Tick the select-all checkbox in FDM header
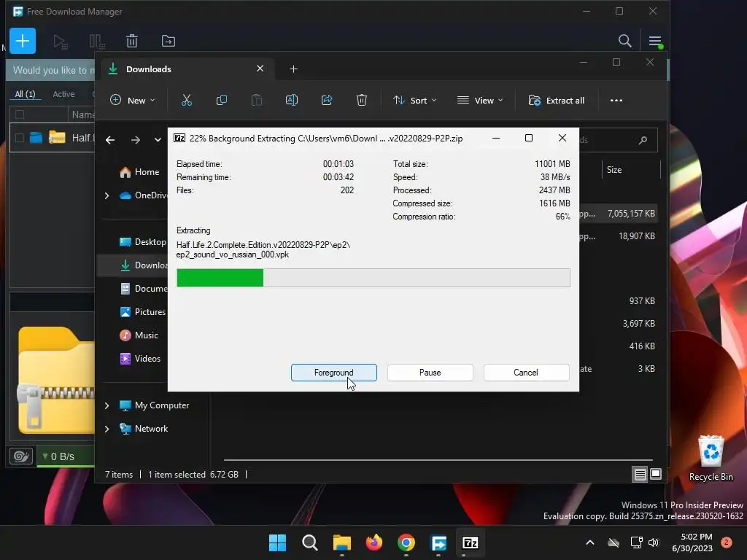The width and height of the screenshot is (747, 560). click(x=20, y=114)
